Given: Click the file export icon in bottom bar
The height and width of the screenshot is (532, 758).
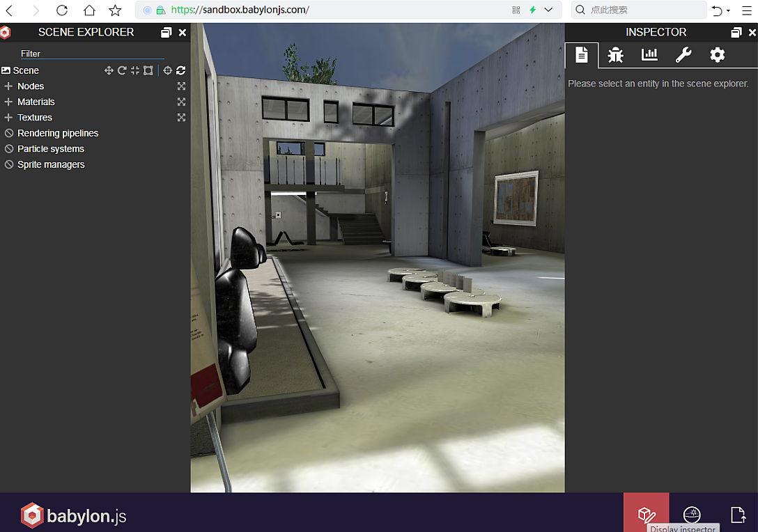Looking at the screenshot, I should 738,515.
